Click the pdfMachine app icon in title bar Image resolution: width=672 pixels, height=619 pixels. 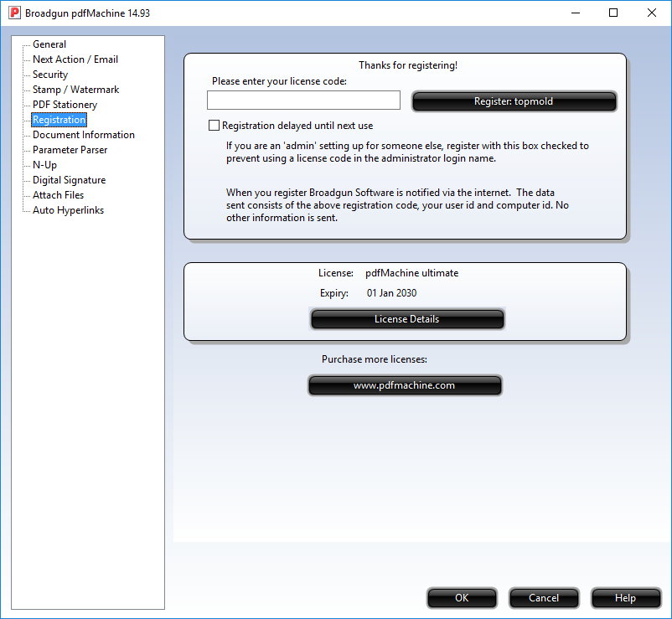(14, 13)
